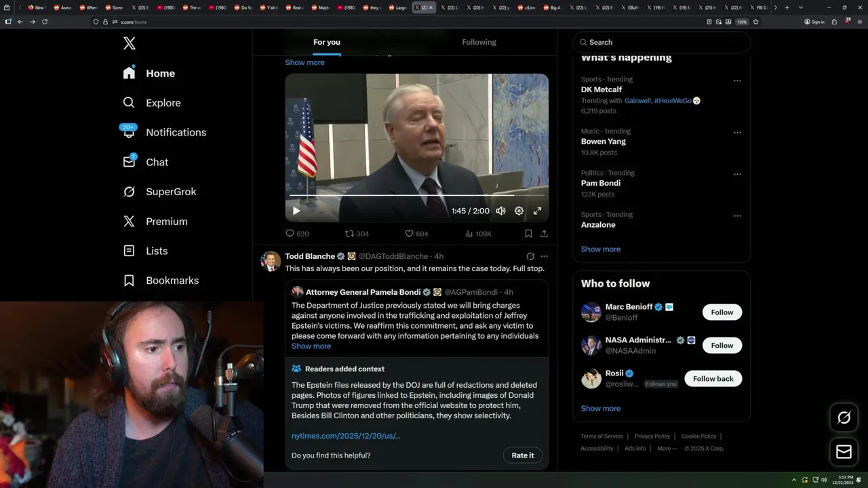Go back in browser

20,22
